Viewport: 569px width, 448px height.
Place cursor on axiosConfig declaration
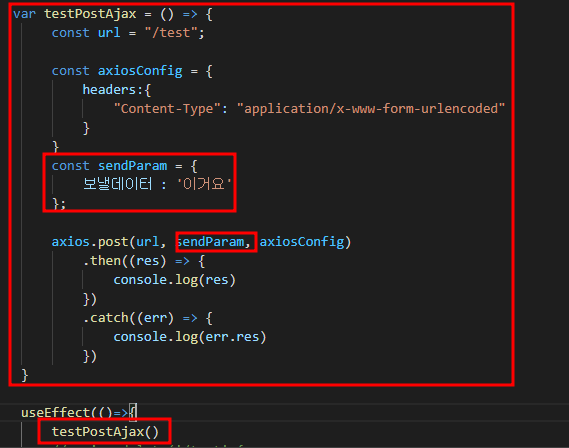click(x=140, y=70)
